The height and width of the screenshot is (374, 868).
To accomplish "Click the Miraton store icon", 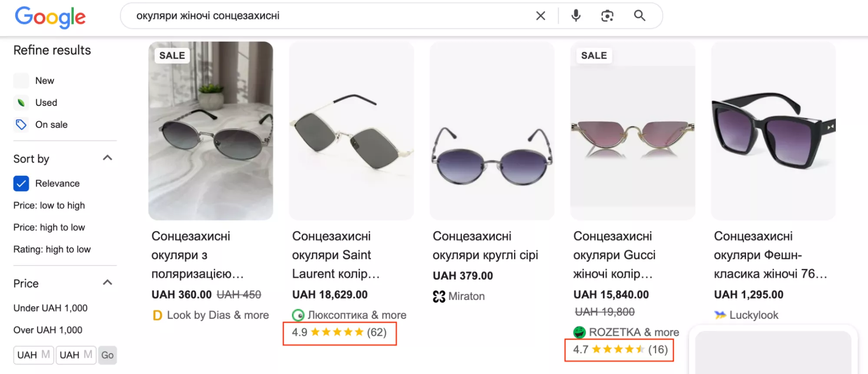I will (439, 296).
